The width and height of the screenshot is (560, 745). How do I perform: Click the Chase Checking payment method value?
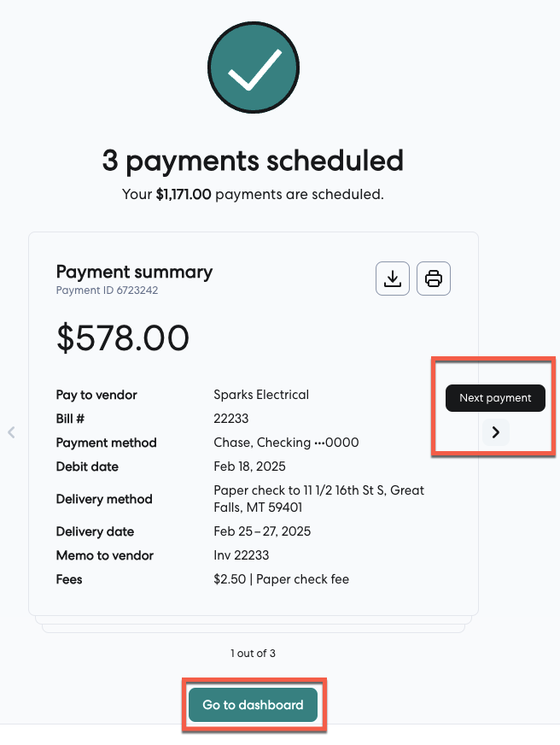click(x=286, y=443)
